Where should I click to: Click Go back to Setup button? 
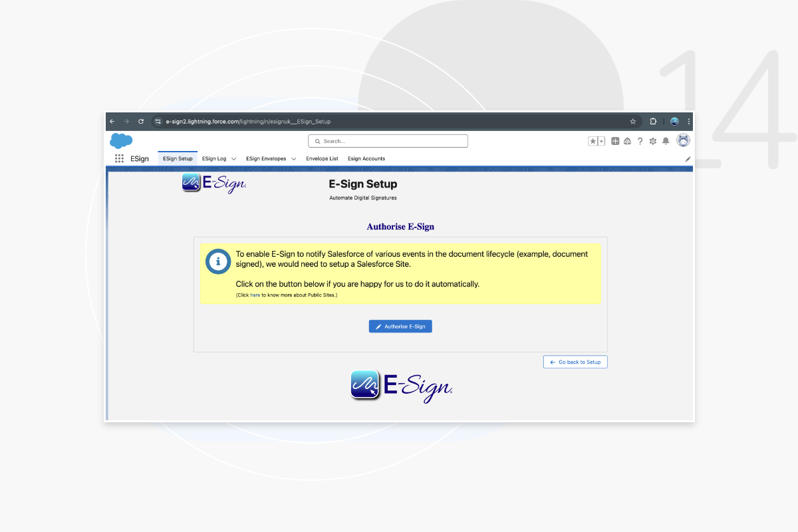coord(575,362)
